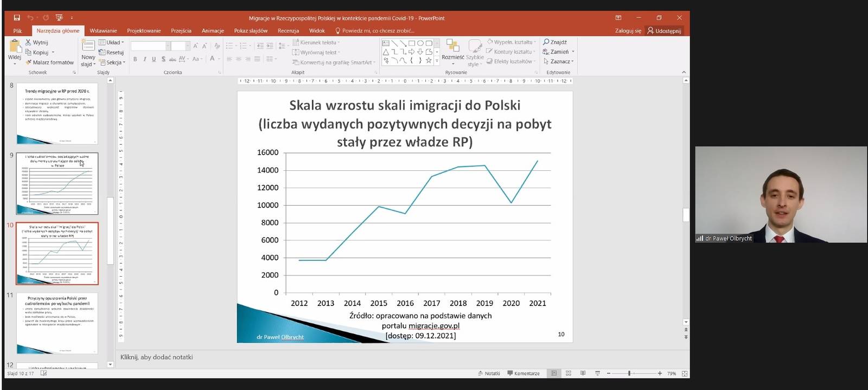Switch to the Wstawianie tab
The image size is (868, 390).
tap(103, 31)
